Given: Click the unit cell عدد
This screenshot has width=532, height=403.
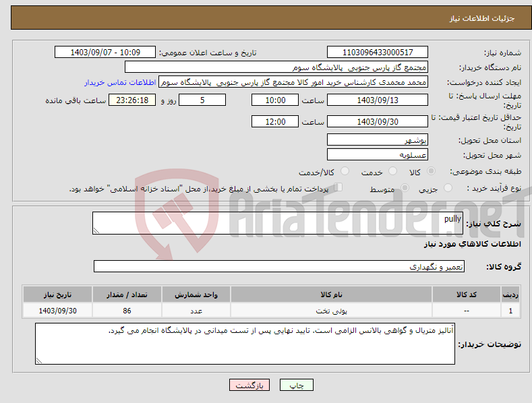Looking at the screenshot, I should (196, 311).
